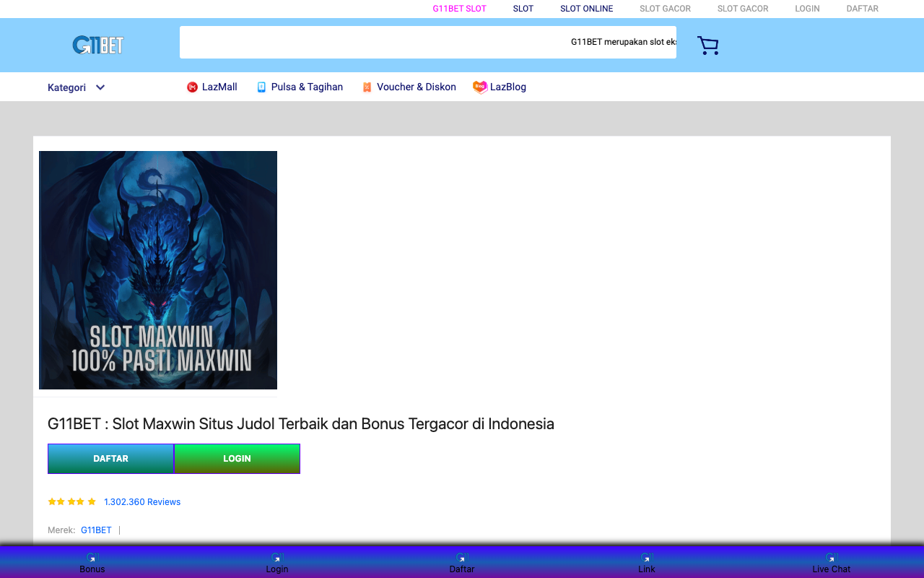
Task: Open the 1.302.360 Reviews link
Action: pyautogui.click(x=142, y=502)
